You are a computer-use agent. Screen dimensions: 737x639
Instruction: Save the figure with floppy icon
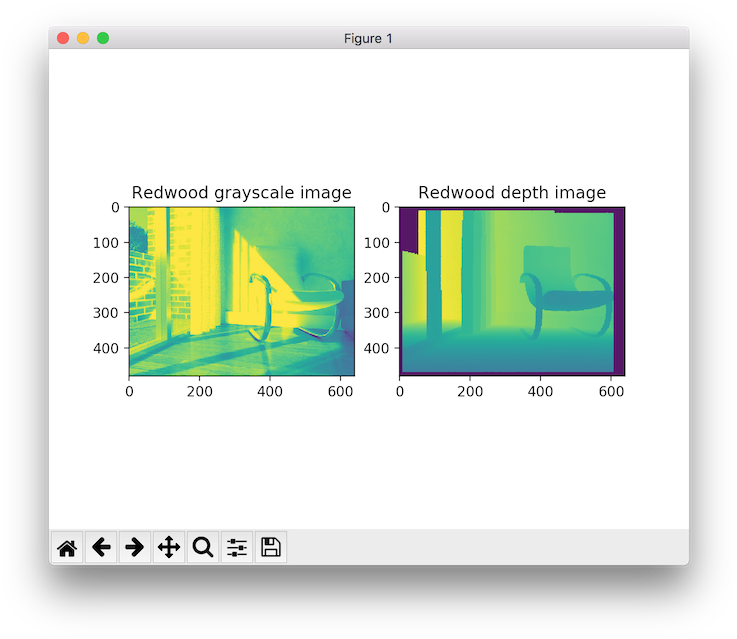pos(271,547)
